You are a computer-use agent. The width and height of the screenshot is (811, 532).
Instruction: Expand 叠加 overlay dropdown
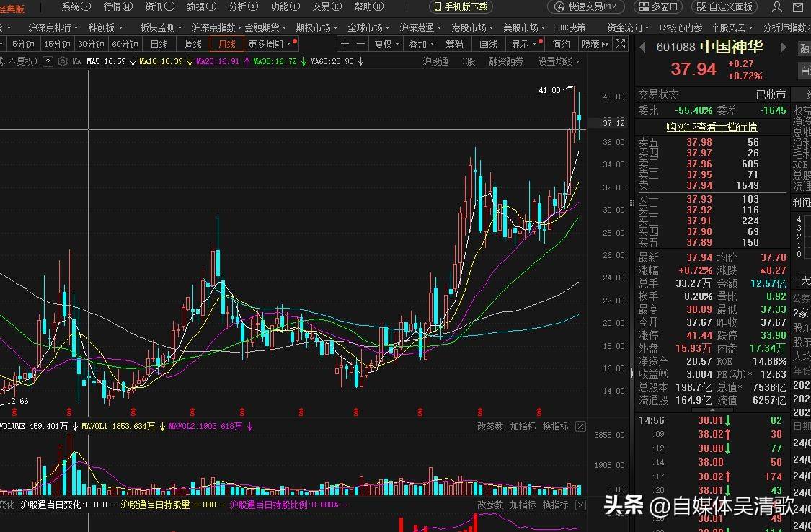[421, 44]
